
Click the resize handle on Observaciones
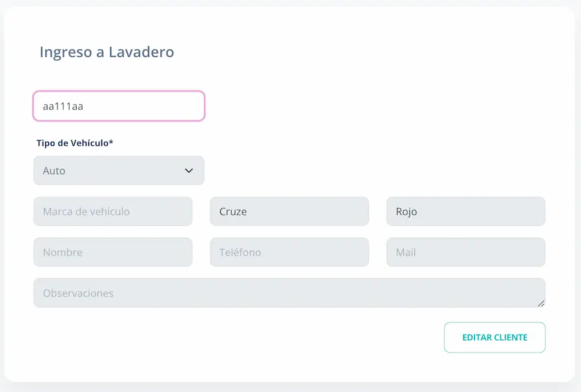click(x=541, y=302)
